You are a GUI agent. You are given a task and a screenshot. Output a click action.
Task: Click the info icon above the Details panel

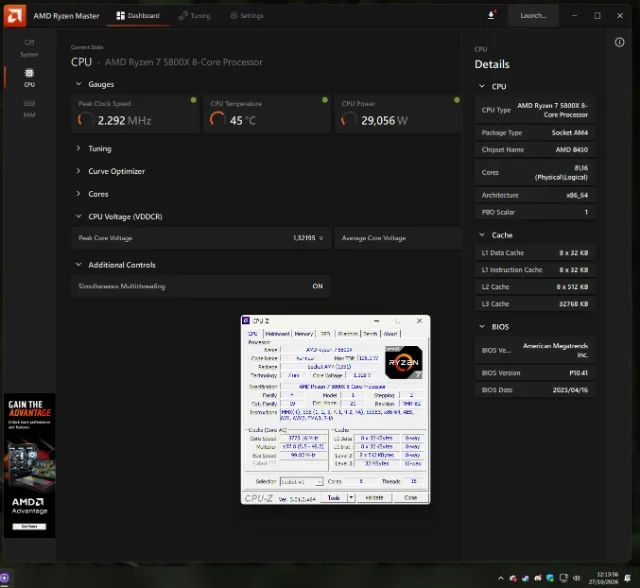[619, 42]
